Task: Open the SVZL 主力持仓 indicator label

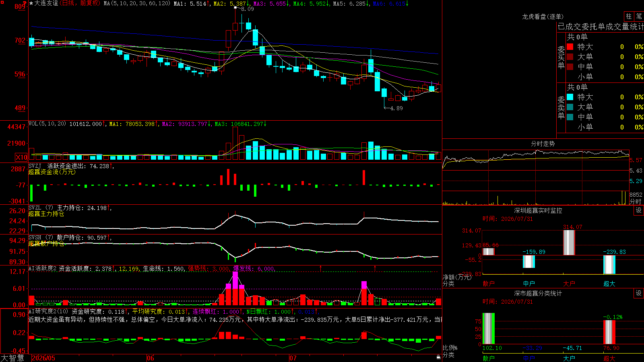Action: tap(57, 208)
